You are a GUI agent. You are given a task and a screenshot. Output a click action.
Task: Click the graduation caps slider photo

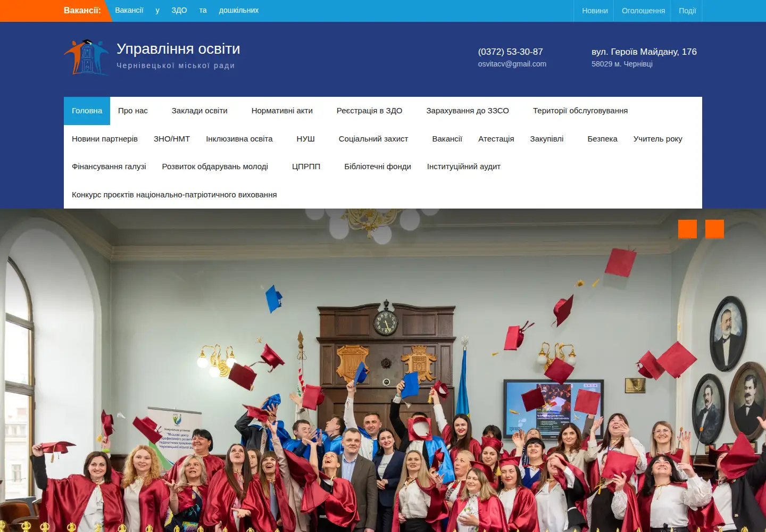(383, 370)
